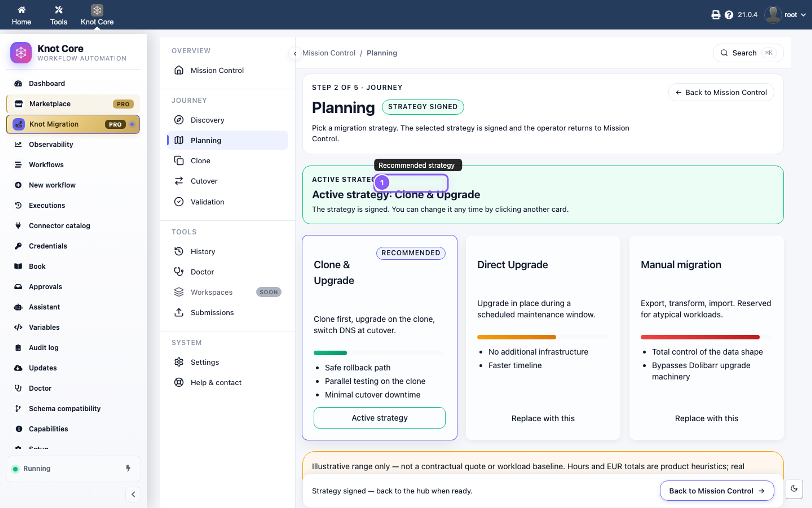Click the bottom Back to Mission Control button
This screenshot has width=812, height=508.
pos(717,491)
